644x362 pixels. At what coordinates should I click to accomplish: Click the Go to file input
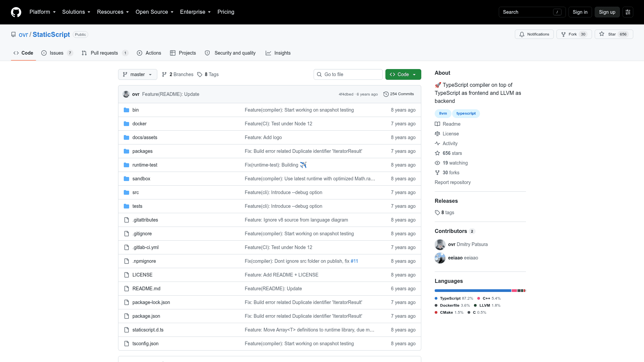(348, 74)
